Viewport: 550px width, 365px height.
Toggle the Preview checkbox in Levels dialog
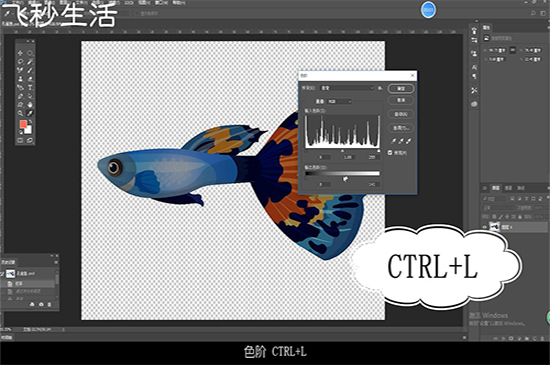tap(390, 153)
